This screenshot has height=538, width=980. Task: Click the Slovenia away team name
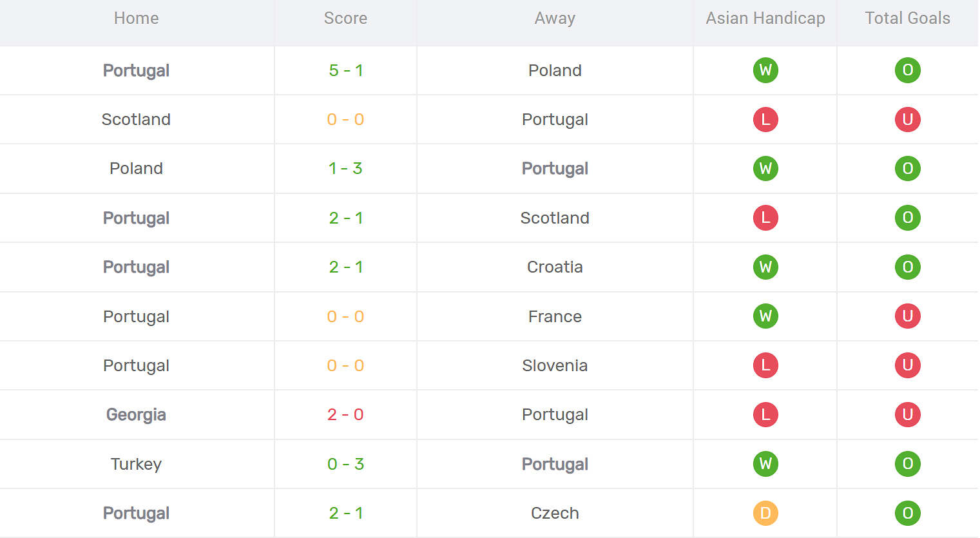555,365
